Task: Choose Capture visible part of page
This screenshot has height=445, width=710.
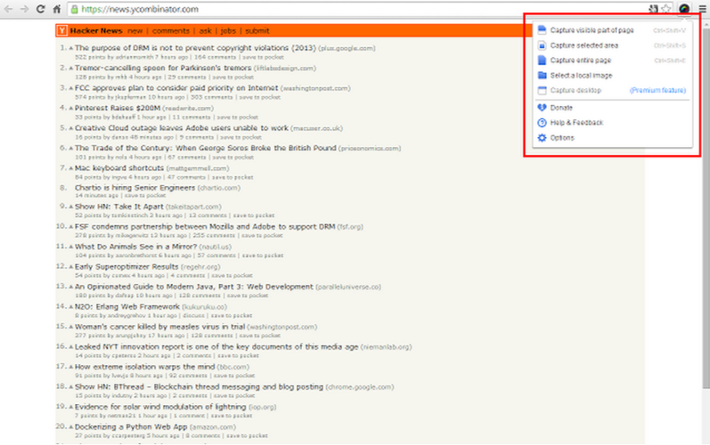Action: (592, 30)
